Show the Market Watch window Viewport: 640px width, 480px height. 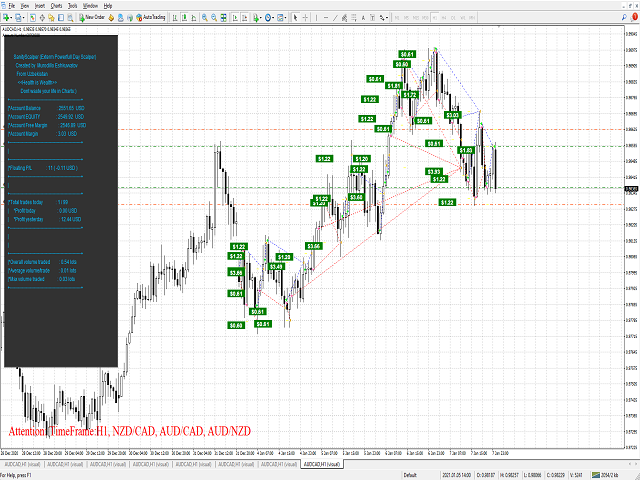32,18
